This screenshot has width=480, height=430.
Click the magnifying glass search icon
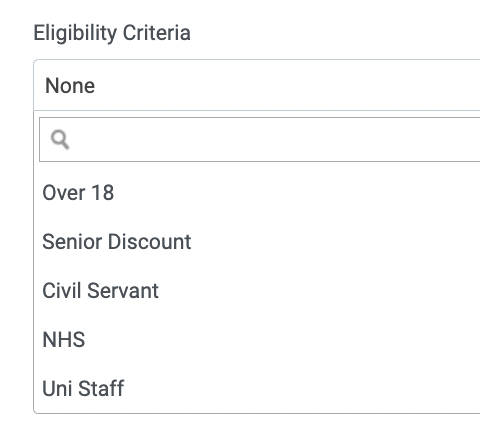tap(60, 140)
